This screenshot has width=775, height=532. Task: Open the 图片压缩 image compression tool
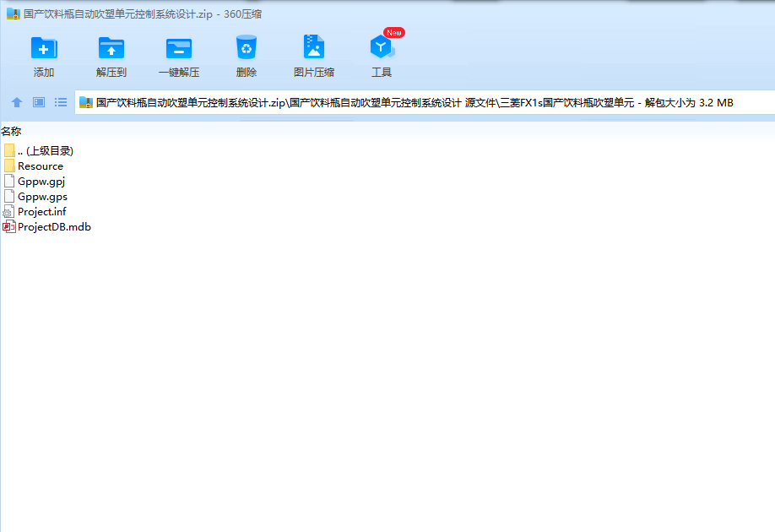point(314,47)
